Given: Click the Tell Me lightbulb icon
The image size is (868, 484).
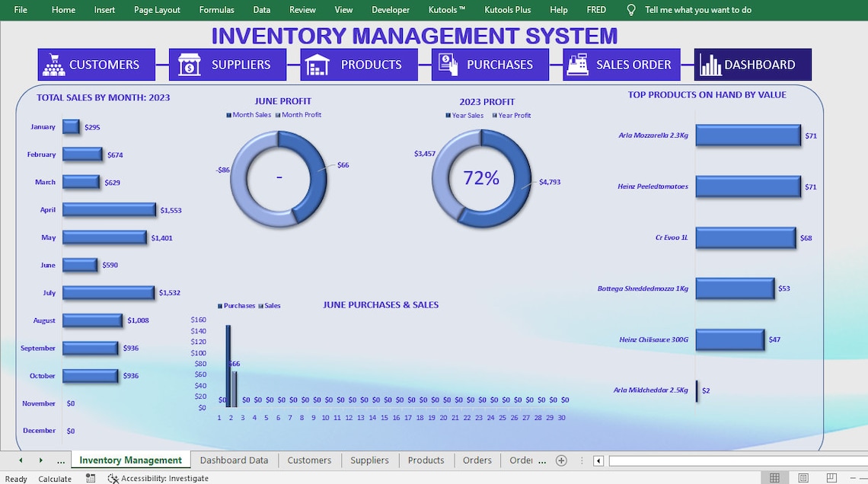Looking at the screenshot, I should (x=630, y=10).
